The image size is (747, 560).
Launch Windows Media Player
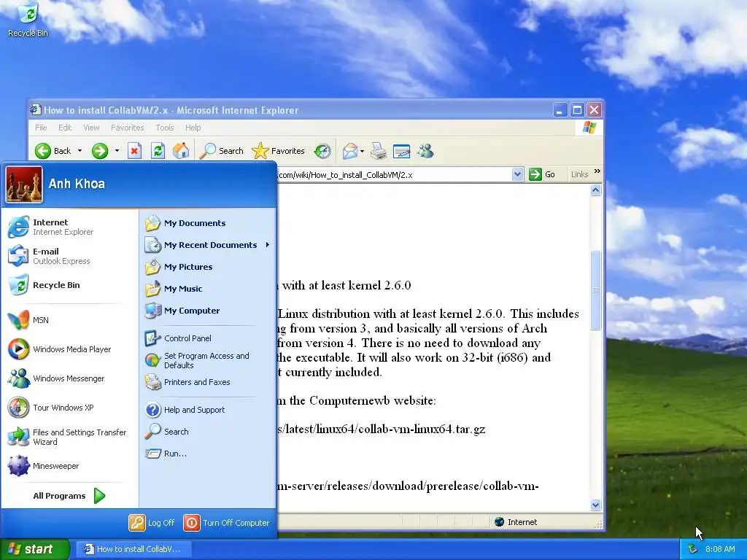(x=69, y=349)
